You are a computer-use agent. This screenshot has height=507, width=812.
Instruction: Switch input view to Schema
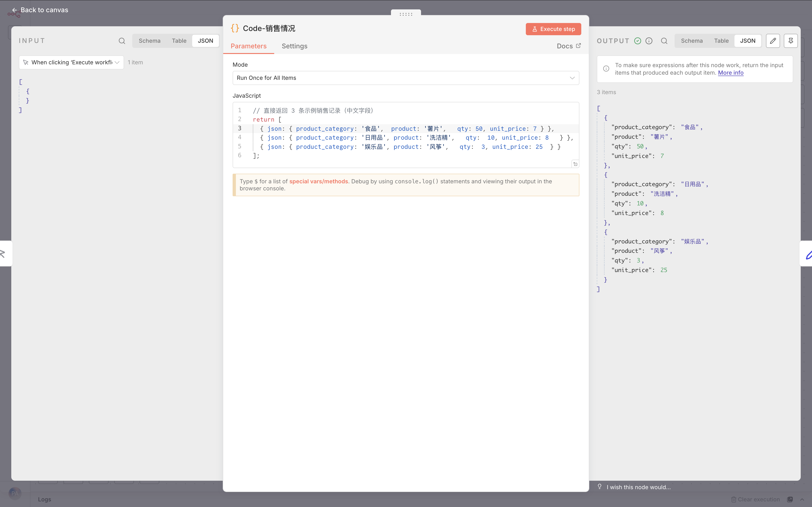pos(149,41)
